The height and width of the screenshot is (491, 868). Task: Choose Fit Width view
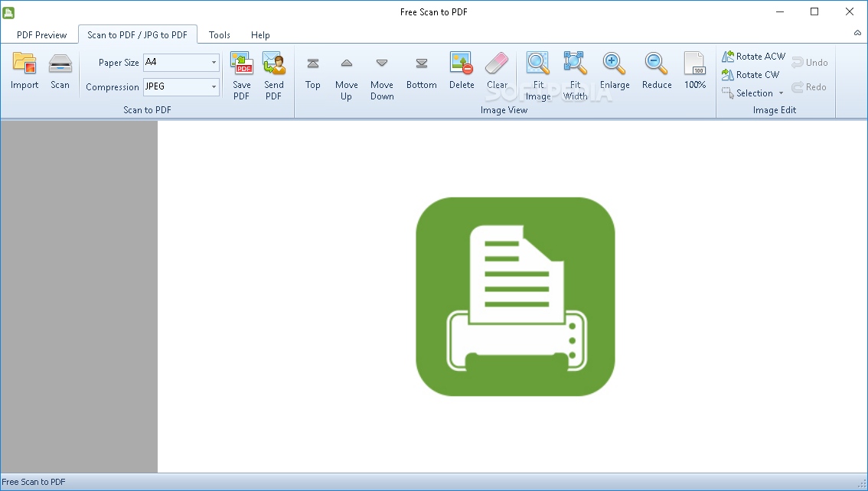coord(575,76)
